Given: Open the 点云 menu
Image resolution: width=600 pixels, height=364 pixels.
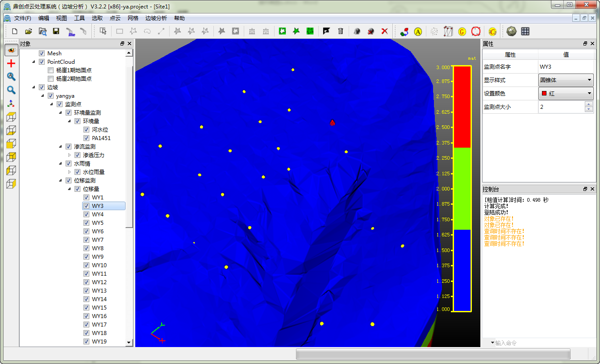Looking at the screenshot, I should 115,18.
